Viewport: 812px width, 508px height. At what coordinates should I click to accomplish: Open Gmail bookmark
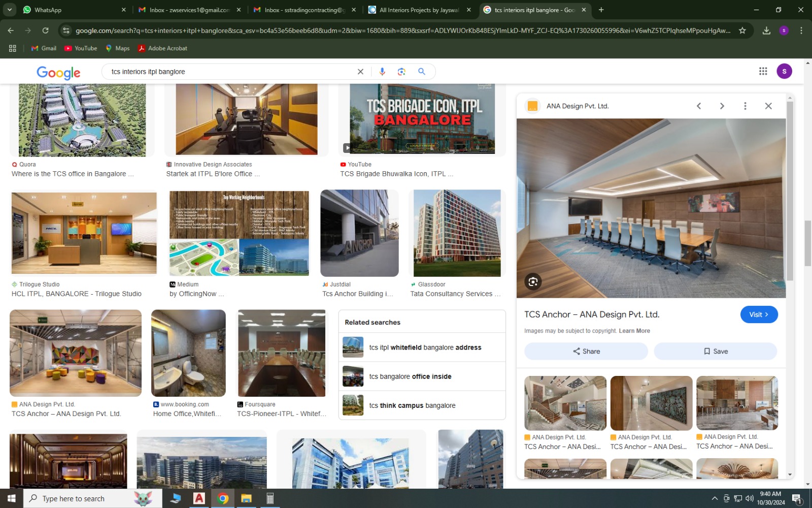[44, 48]
